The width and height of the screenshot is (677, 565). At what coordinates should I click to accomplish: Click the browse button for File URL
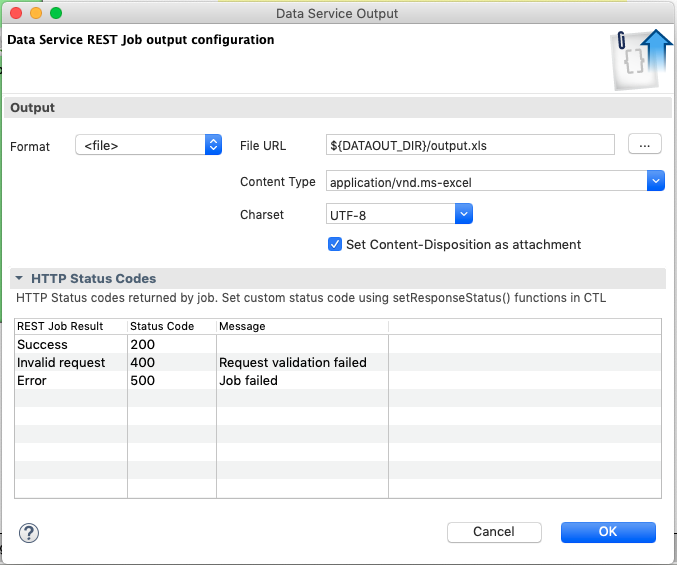645,145
